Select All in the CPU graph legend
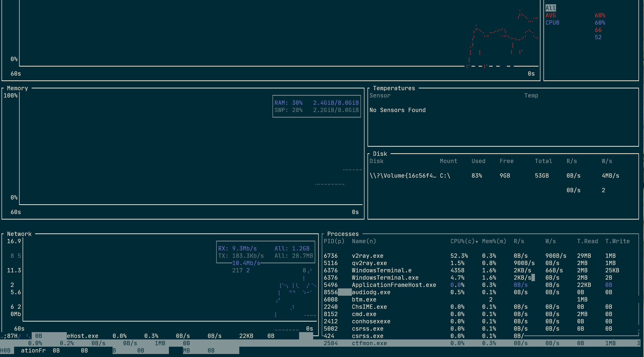The width and height of the screenshot is (644, 357). [x=551, y=8]
